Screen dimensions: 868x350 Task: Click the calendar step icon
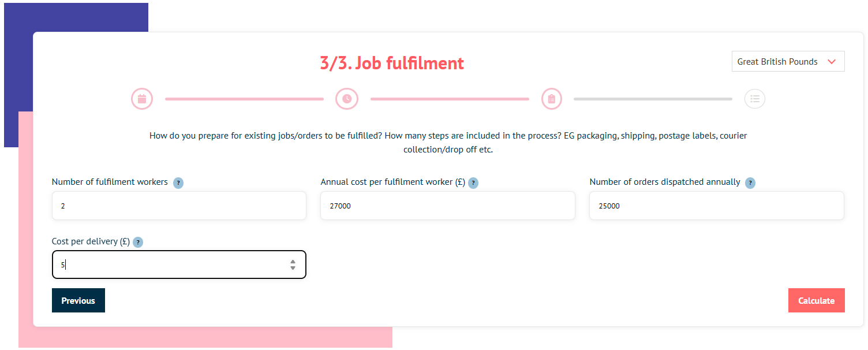pyautogui.click(x=142, y=99)
